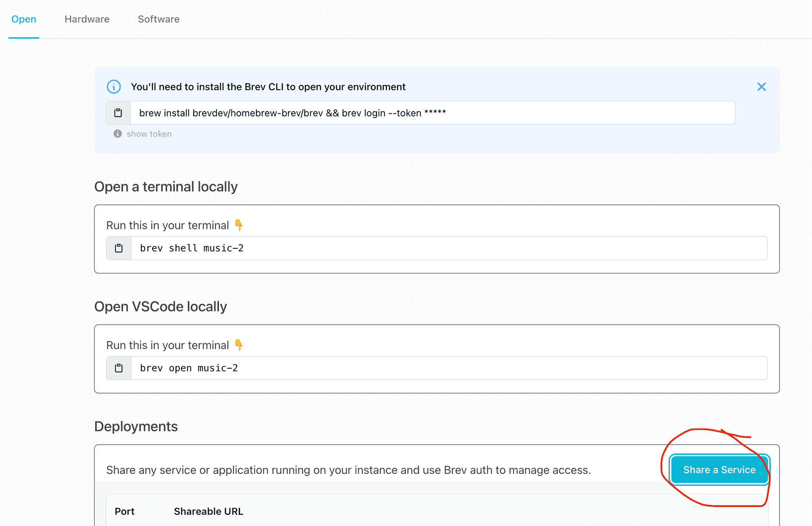
Task: Dismiss the Brev CLI install banner
Action: (x=761, y=87)
